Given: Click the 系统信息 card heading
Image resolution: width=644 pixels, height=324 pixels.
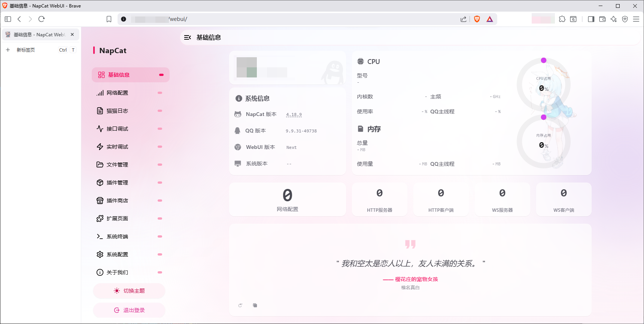Looking at the screenshot, I should coord(257,98).
